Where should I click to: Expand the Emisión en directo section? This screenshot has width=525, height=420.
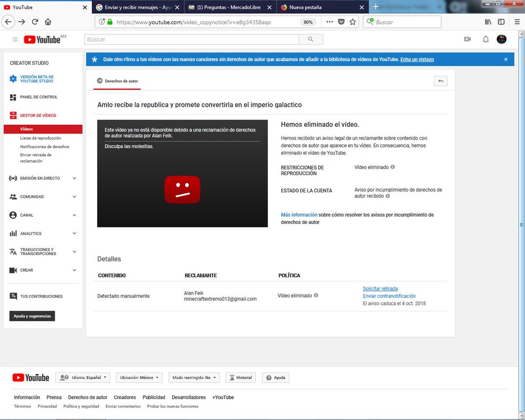[74, 178]
